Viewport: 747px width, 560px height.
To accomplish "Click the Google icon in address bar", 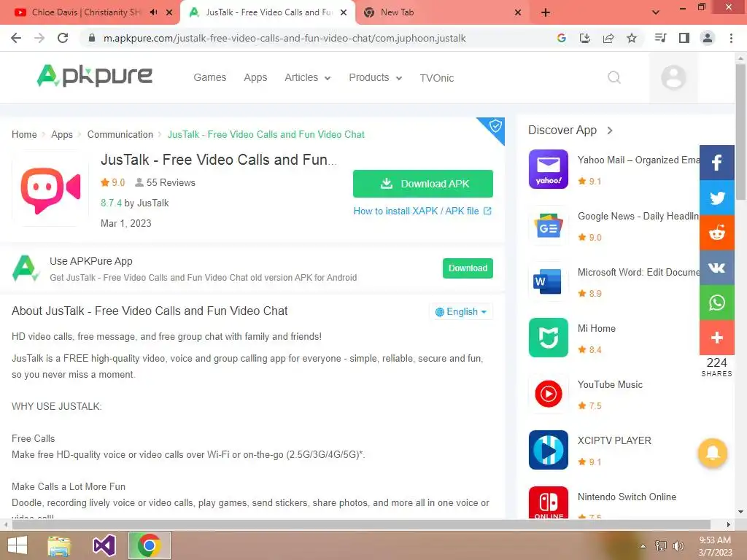I will 561,38.
